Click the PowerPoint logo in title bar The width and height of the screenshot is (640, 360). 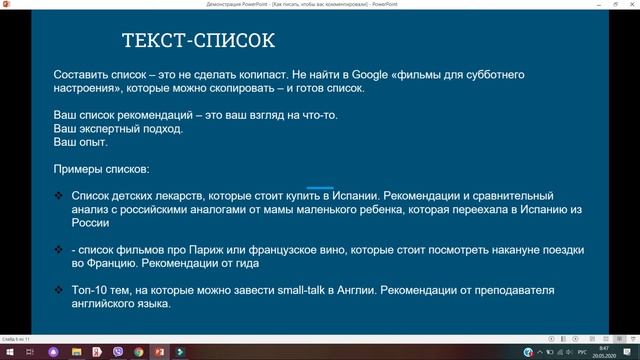[x=6, y=4]
